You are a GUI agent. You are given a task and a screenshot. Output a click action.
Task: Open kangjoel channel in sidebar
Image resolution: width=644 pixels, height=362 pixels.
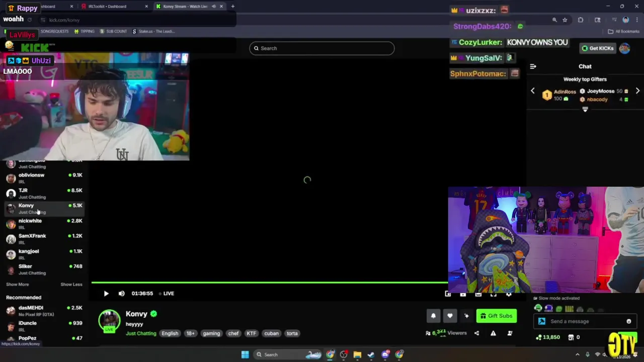[x=44, y=254]
